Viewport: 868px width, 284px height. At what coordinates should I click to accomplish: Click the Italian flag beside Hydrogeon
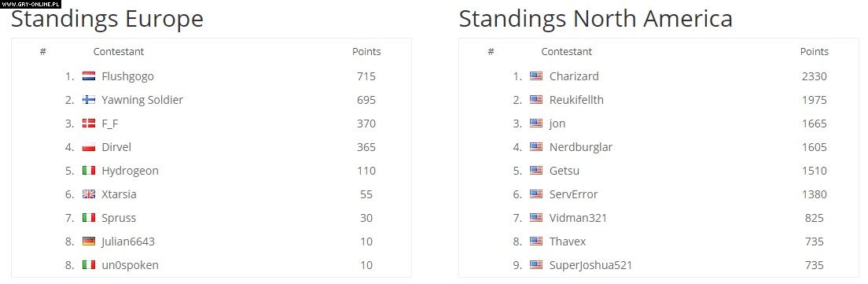tap(89, 171)
